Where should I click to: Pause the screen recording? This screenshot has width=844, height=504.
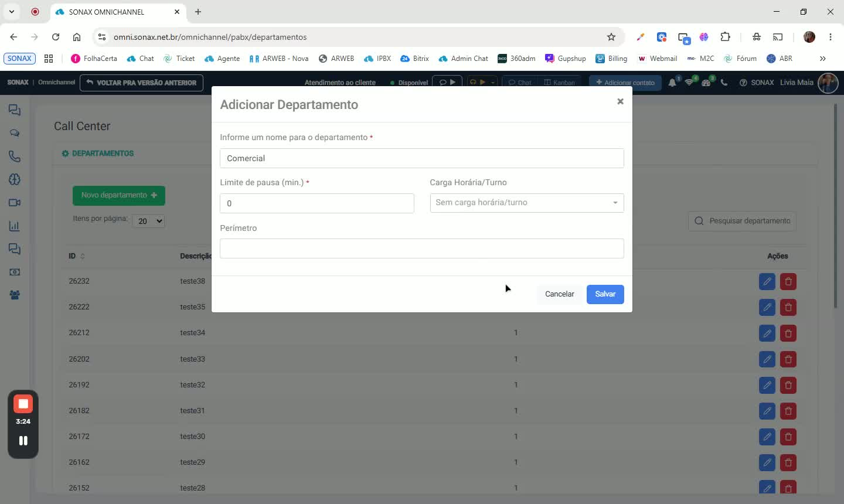pyautogui.click(x=23, y=441)
